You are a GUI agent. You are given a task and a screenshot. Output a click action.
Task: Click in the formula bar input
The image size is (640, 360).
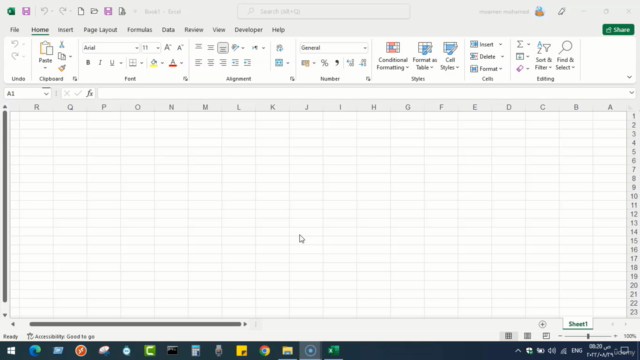click(363, 93)
